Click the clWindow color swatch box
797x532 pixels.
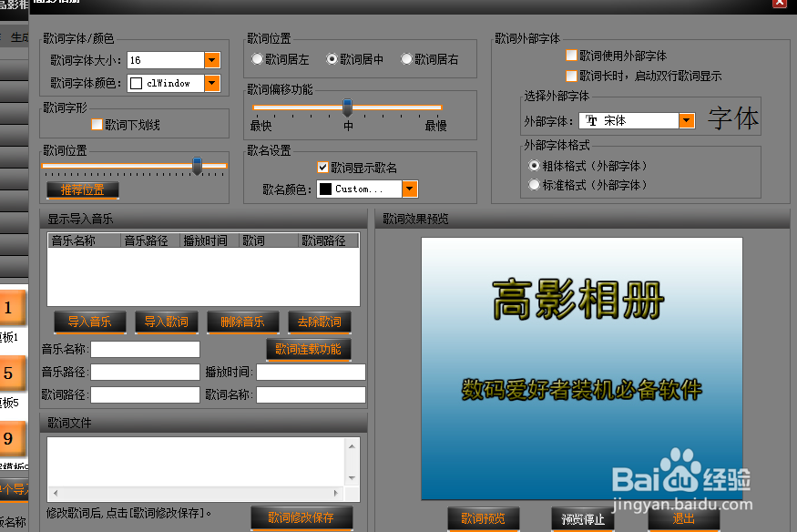tap(137, 83)
